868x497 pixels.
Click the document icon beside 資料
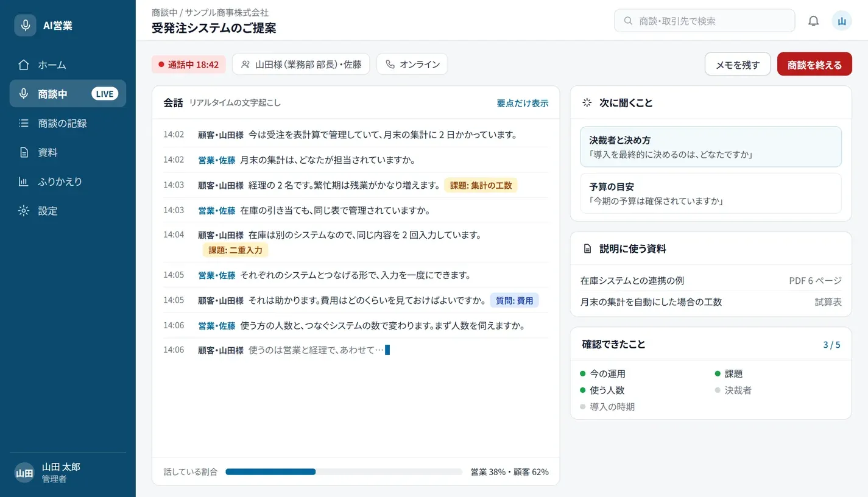click(x=24, y=152)
